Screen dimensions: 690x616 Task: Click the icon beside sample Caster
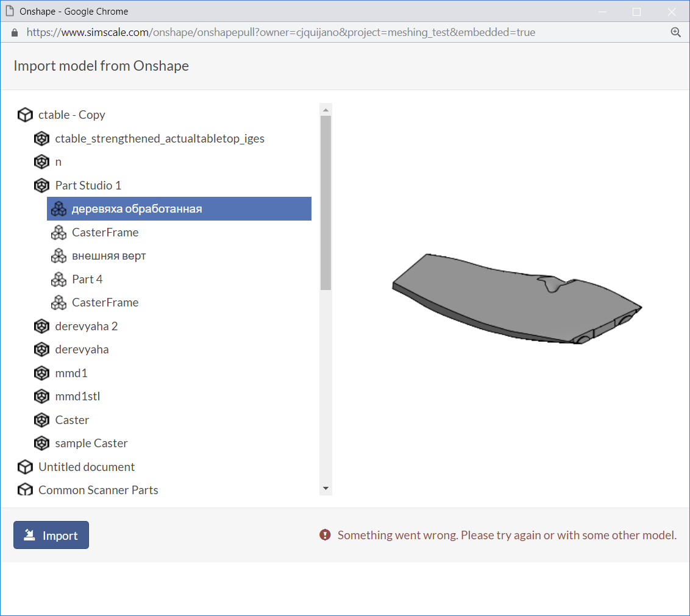click(42, 443)
